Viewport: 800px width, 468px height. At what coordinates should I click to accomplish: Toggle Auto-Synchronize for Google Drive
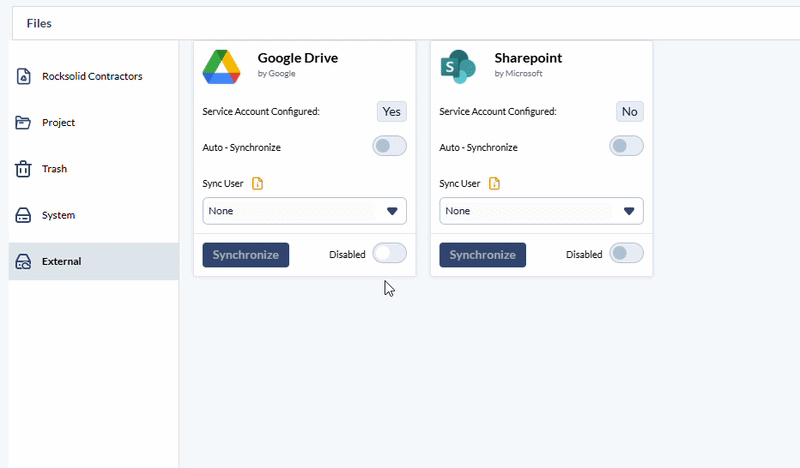pos(389,146)
